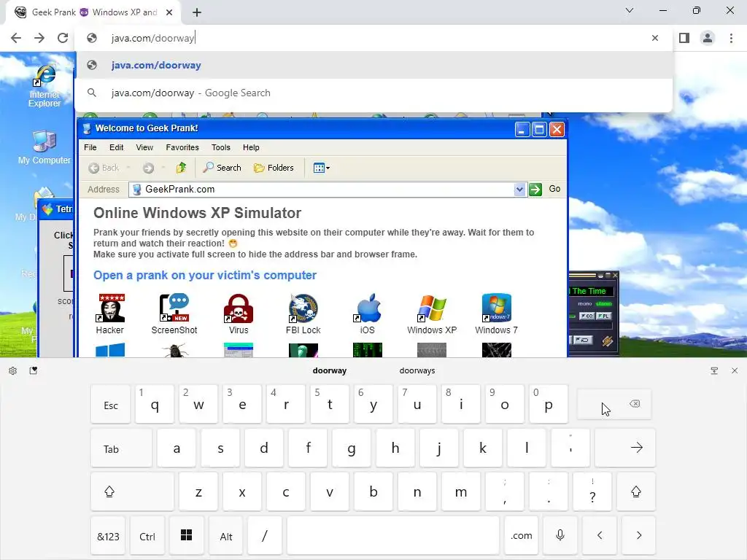Tap the Enter arrow key
This screenshot has height=560, width=747.
click(625, 448)
